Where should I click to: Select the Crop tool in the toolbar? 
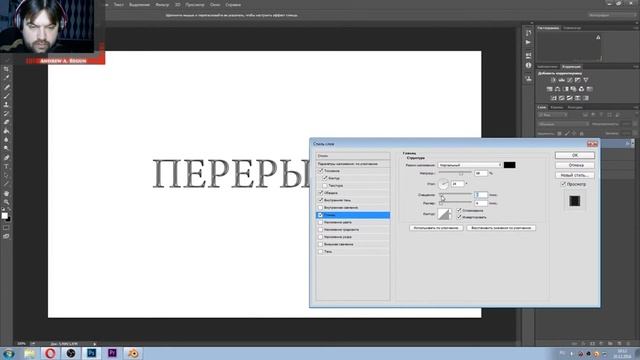(x=6, y=69)
